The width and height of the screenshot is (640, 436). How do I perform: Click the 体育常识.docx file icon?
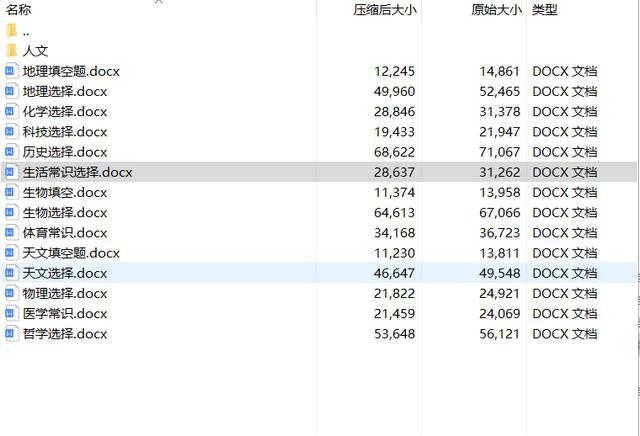point(11,233)
